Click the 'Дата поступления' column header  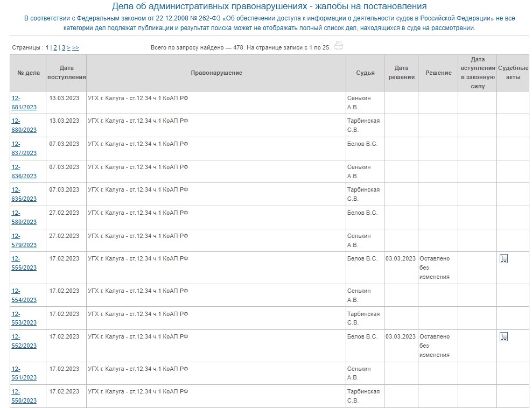click(66, 73)
